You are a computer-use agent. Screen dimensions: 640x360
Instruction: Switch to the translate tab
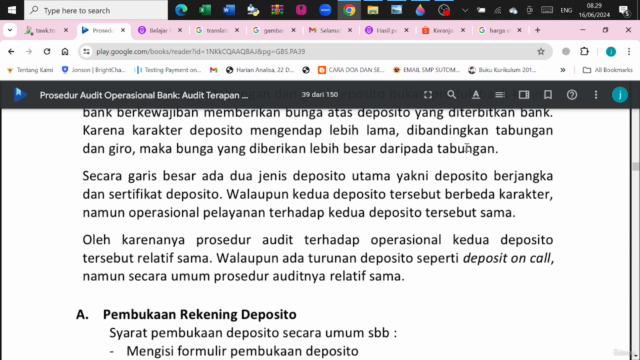pos(217,30)
